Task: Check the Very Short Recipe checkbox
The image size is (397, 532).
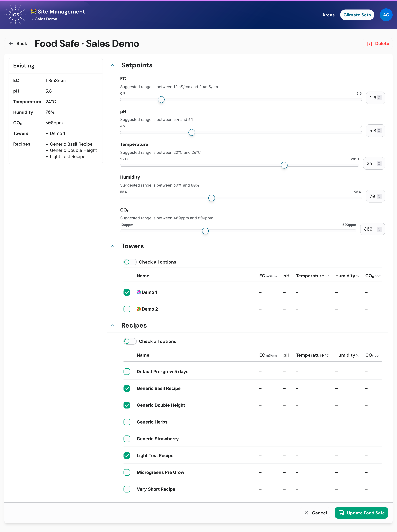Action: (x=127, y=489)
